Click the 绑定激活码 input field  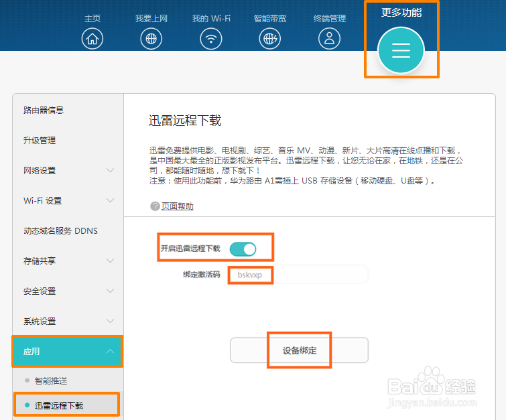coord(298,275)
